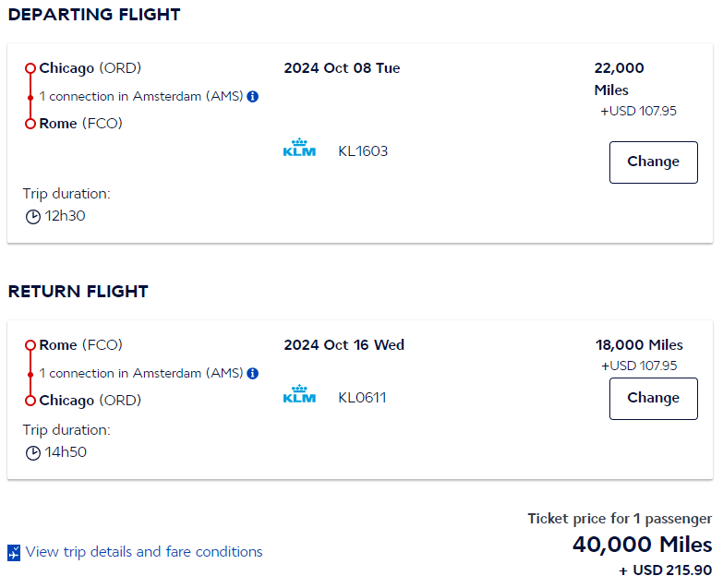Viewport: 723px width, 588px height.
Task: Click the KLM logo next to KL0611
Action: (x=299, y=395)
